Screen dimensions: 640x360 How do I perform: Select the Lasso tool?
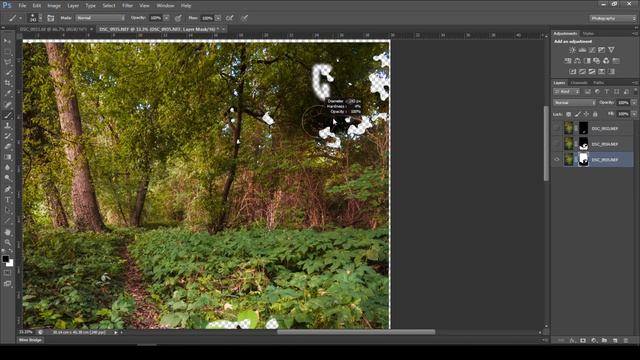tap(7, 62)
